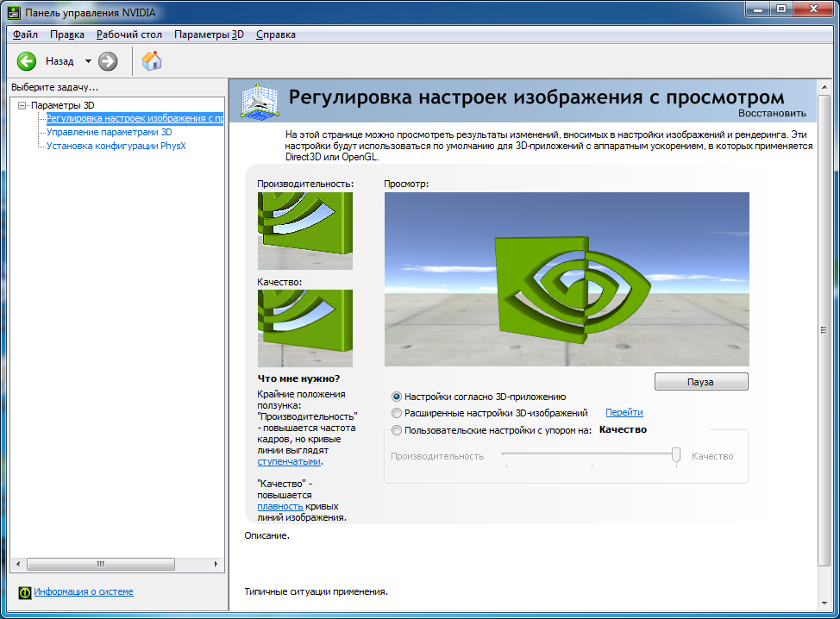840x619 pixels.
Task: Open the Файл menu
Action: coord(25,34)
